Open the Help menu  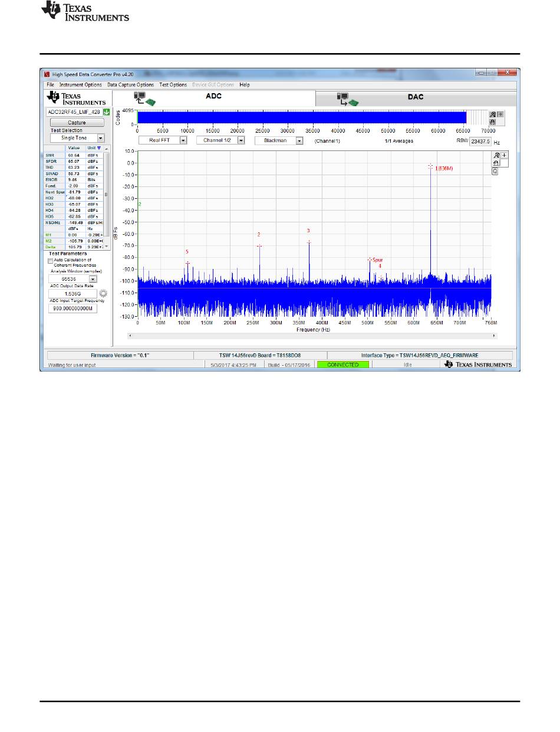pos(245,85)
